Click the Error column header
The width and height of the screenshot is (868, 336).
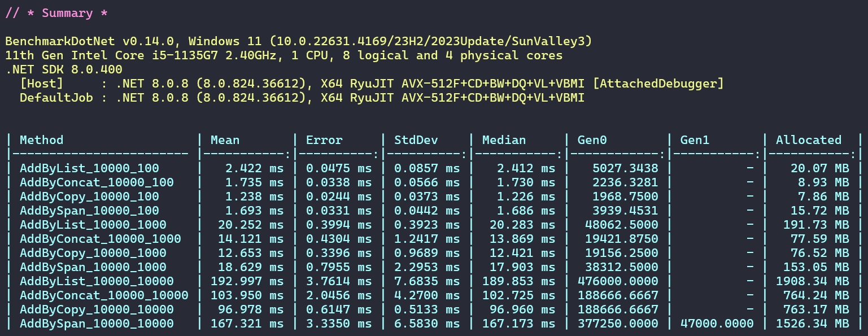pos(324,140)
